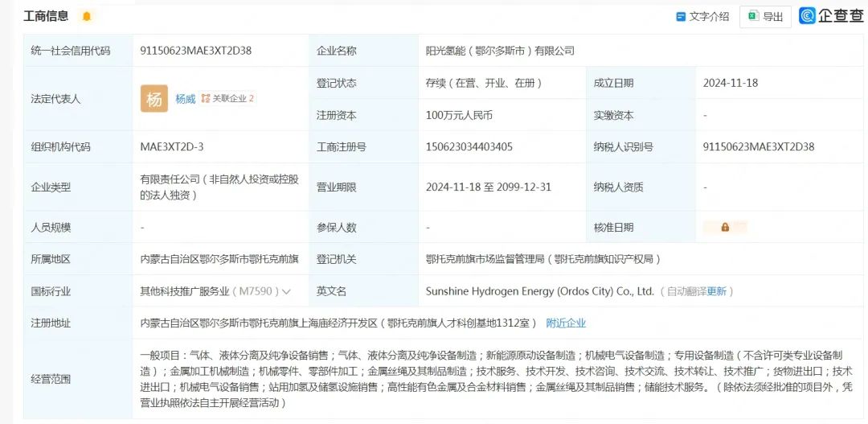Click the 经营范围 label cell
Screen dimensions: 868x424
tap(78, 379)
